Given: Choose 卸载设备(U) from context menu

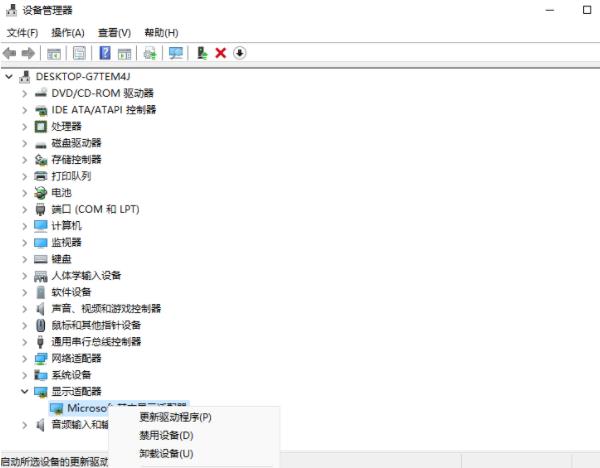Looking at the screenshot, I should [166, 453].
